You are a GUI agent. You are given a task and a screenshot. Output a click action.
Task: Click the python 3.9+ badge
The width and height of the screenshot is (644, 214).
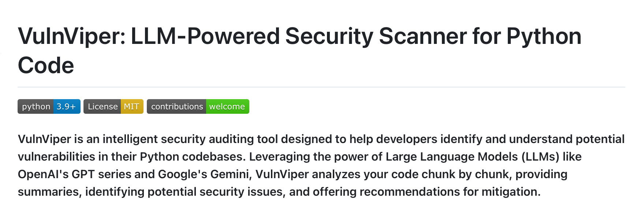(49, 106)
